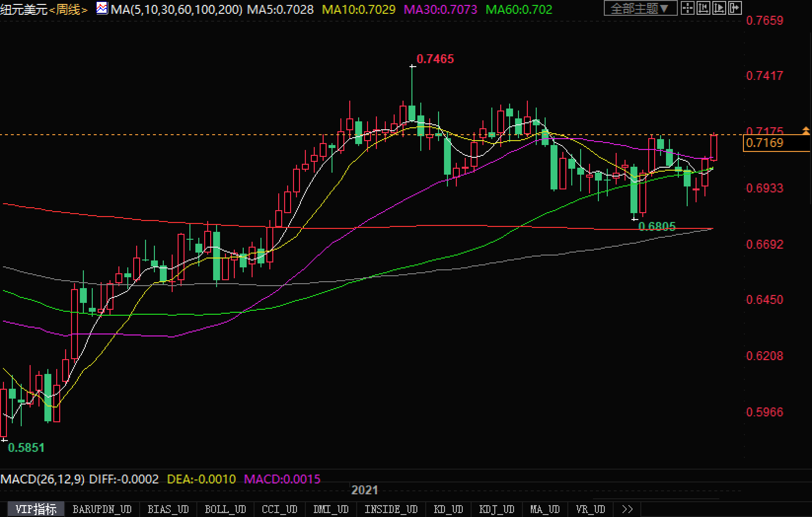Screen dimensions: 812x517
Task: Switch to the BOLL_UD indicator tab
Action: [225, 509]
